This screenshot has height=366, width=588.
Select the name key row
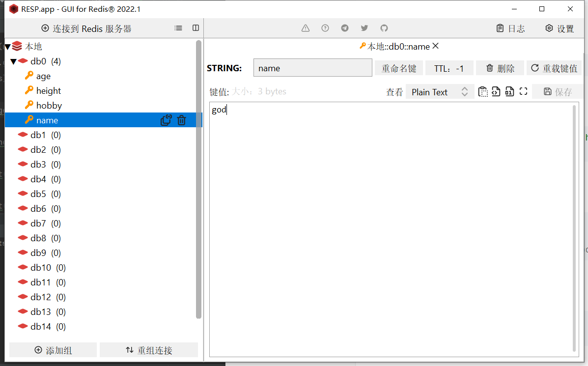104,120
